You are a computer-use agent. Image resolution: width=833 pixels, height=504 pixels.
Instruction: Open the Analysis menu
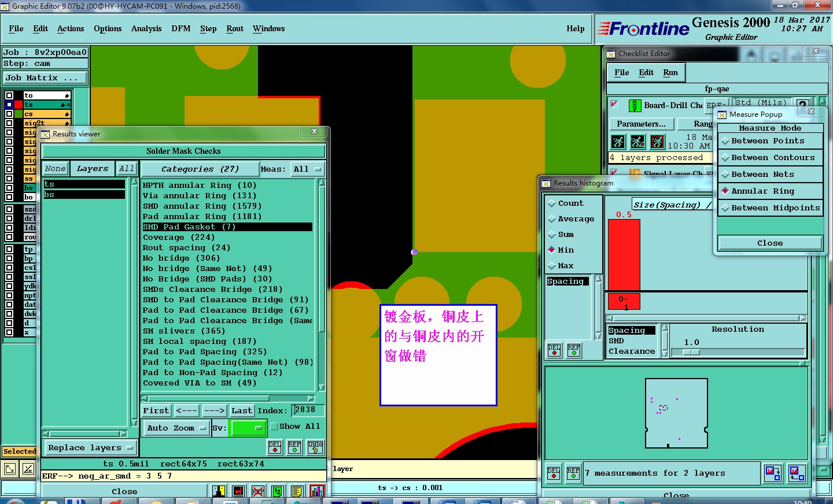click(146, 28)
